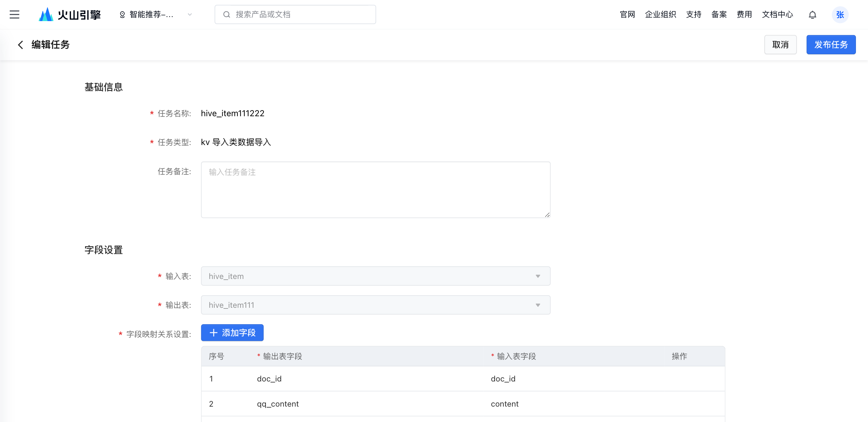Open the 企业组织 menu
The width and height of the screenshot is (868, 422).
point(660,14)
